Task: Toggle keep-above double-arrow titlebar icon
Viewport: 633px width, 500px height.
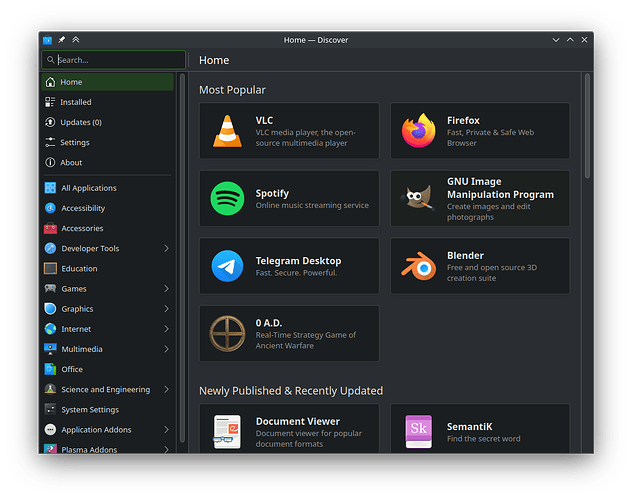Action: tap(76, 40)
